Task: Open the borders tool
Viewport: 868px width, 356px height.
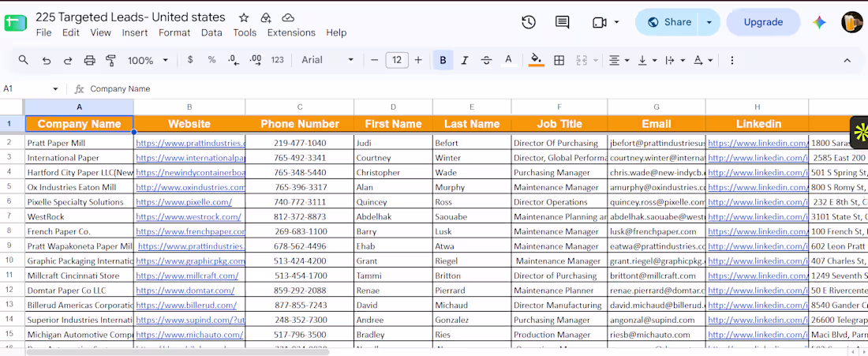Action: pos(559,60)
